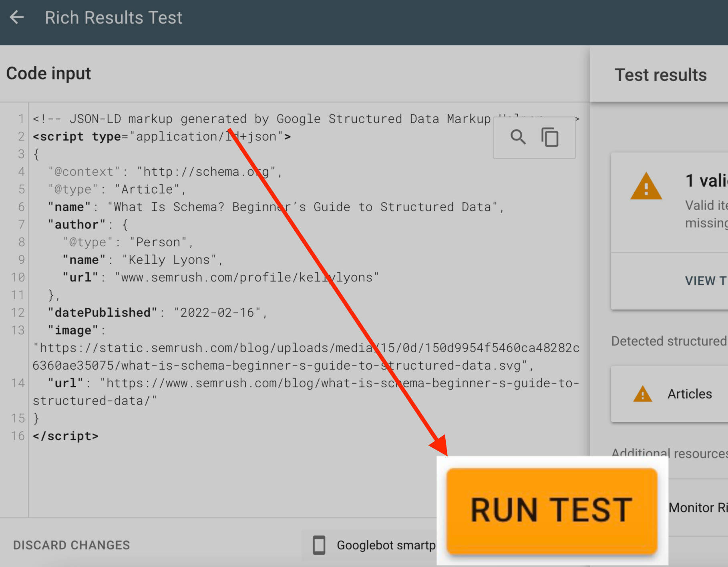Open the search icon in the code editor
This screenshot has width=728, height=567.
(x=517, y=137)
